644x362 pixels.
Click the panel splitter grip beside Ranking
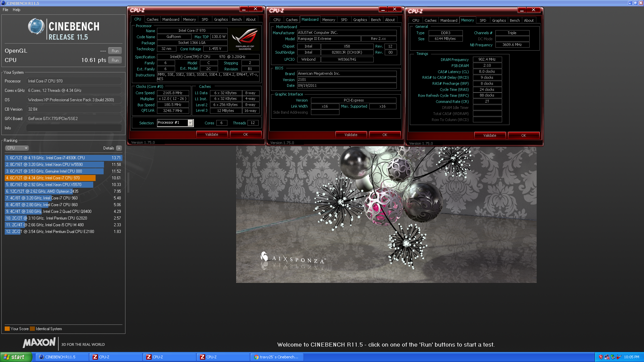pos(128,183)
